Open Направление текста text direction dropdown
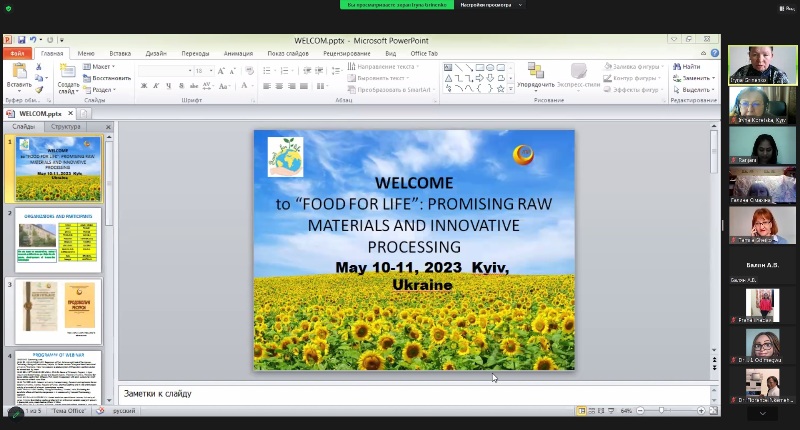 tap(383, 67)
